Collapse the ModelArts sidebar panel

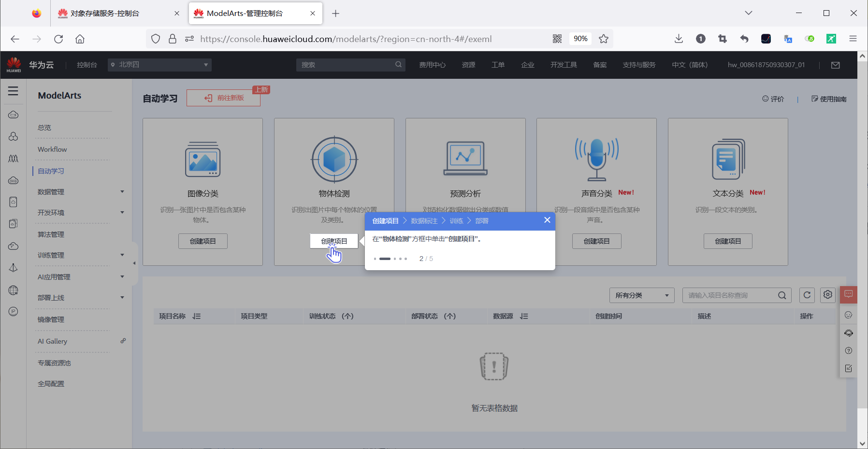[x=134, y=263]
